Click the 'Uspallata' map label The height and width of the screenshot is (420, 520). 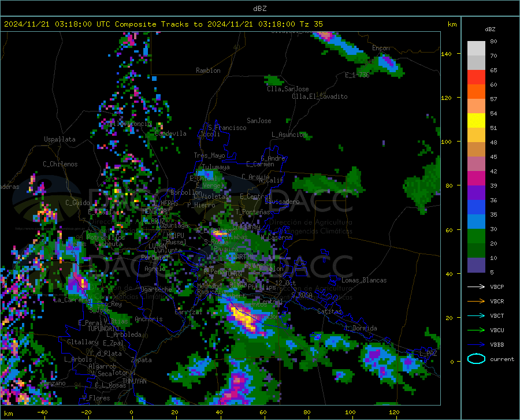[x=60, y=140]
